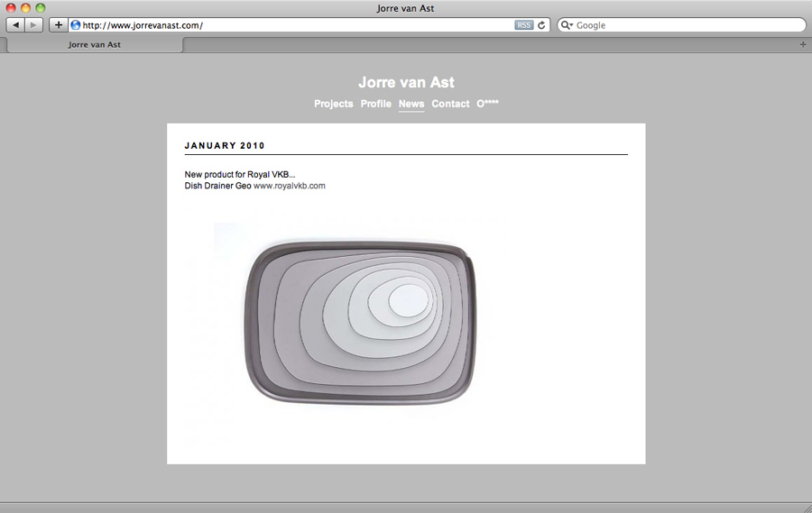
Task: Open the RSS feed button
Action: click(x=523, y=25)
